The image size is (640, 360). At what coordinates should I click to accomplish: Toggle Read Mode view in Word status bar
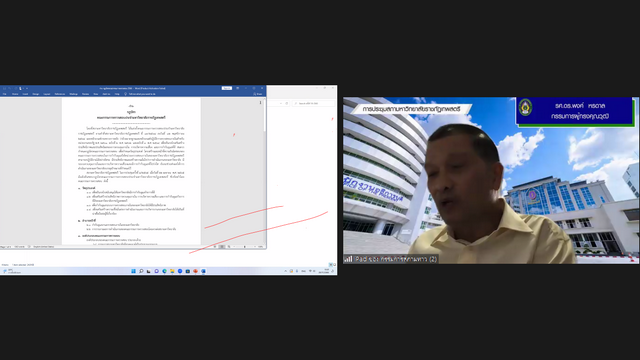[x=215, y=247]
